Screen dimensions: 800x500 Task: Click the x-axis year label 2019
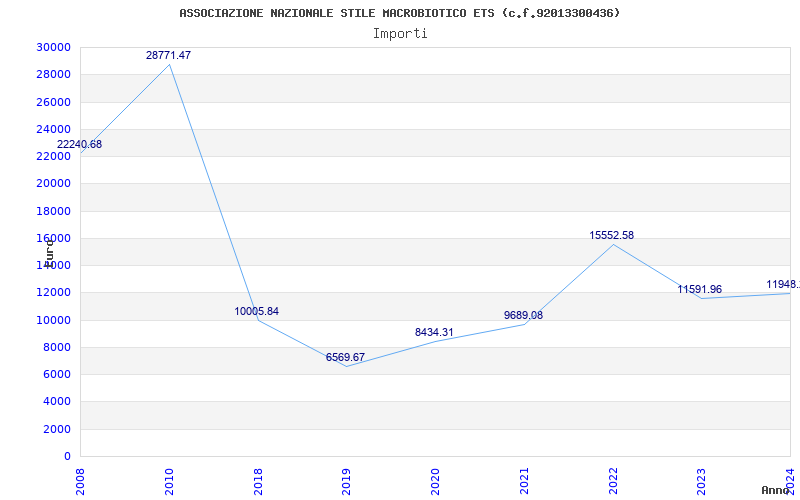[347, 482]
